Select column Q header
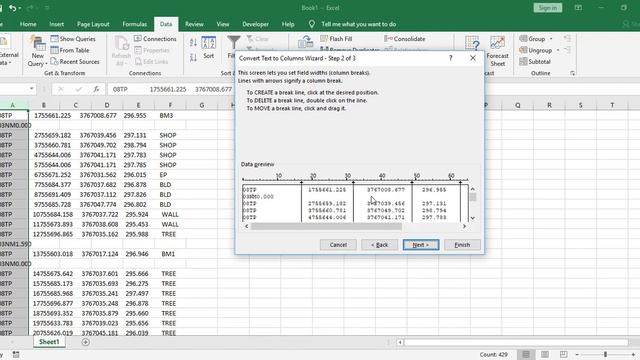The width and height of the screenshot is (640, 360). 518,105
